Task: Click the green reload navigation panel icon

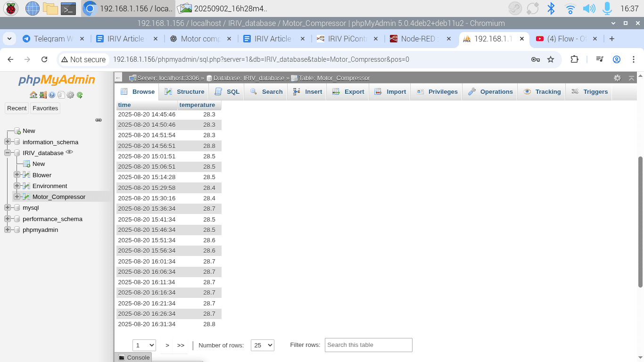Action: pyautogui.click(x=80, y=95)
